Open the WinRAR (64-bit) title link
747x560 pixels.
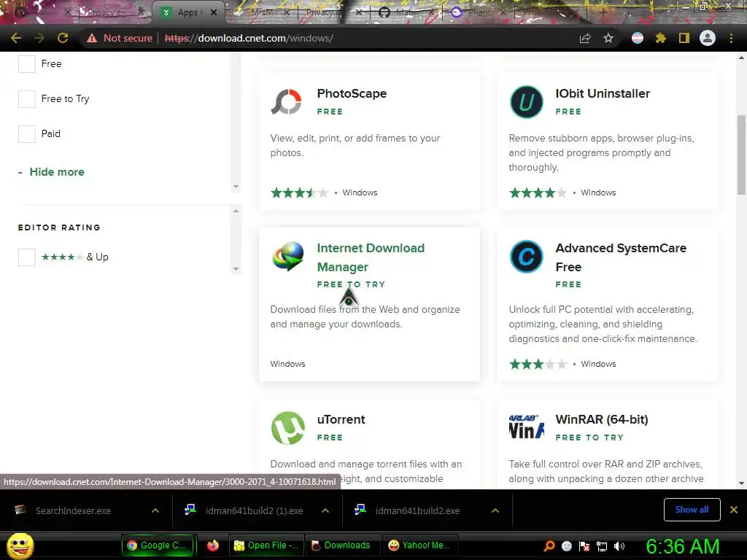tap(602, 419)
